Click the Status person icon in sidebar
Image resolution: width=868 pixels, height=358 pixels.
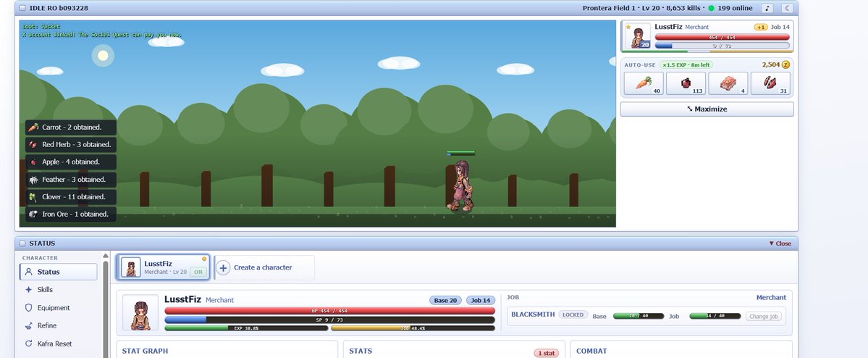[29, 272]
